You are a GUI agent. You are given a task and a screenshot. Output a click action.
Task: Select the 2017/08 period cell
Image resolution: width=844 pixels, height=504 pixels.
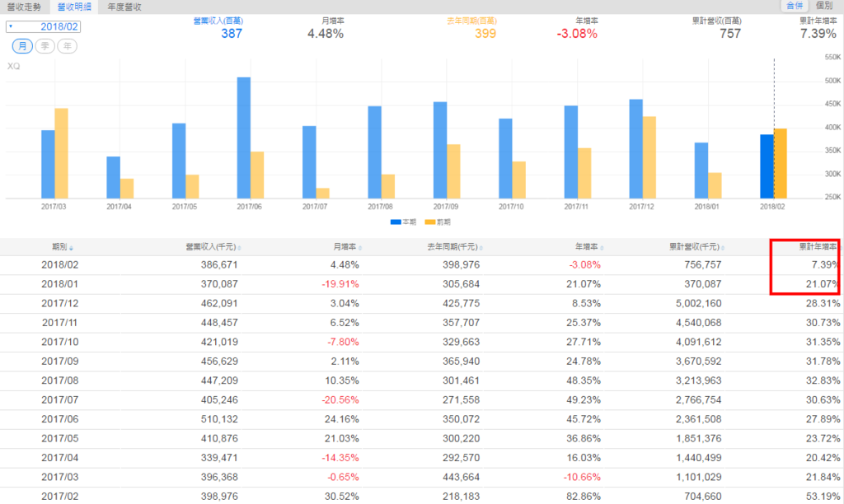point(59,380)
